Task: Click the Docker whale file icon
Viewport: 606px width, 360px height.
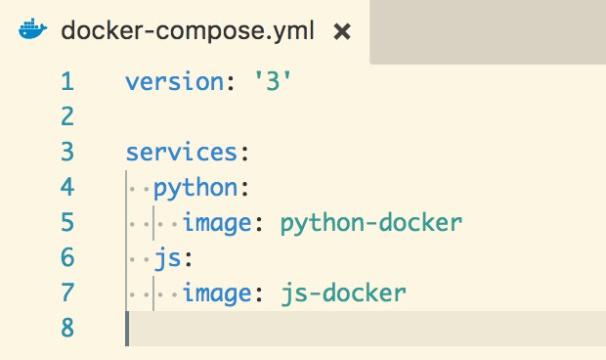Action: [33, 29]
